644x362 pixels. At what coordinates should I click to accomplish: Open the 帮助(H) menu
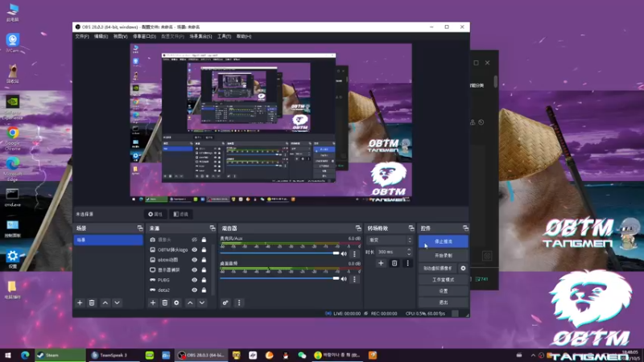click(244, 36)
